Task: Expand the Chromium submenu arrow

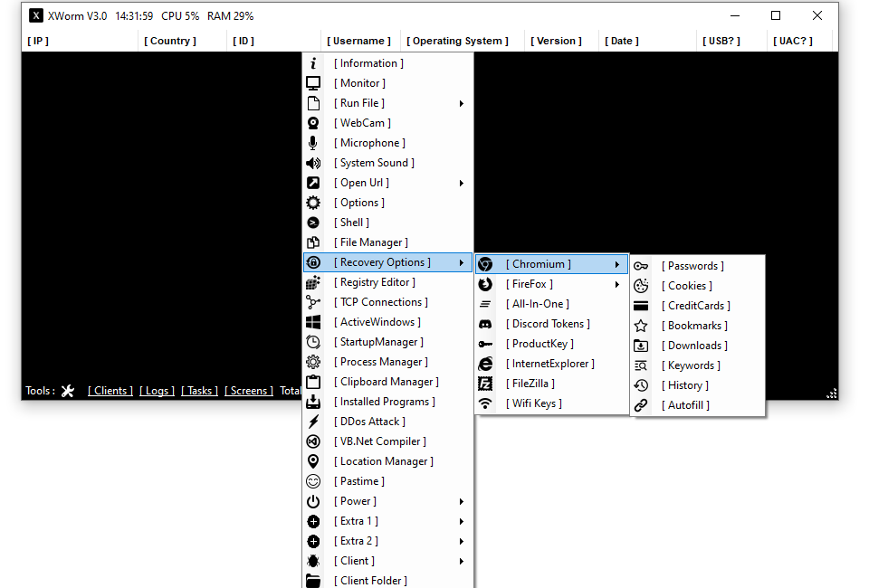Action: 617,264
